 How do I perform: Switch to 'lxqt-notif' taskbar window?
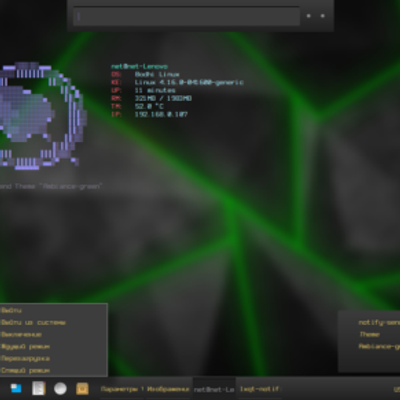tap(259, 389)
